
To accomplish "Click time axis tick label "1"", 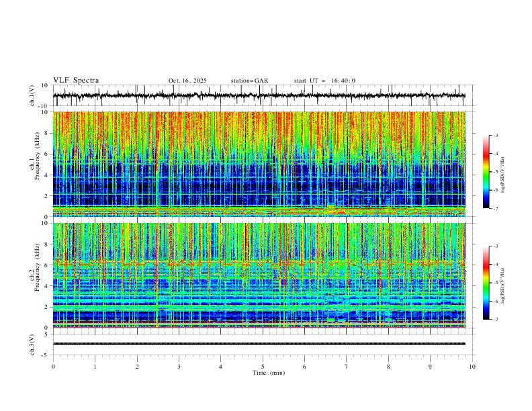I will 95,367.
